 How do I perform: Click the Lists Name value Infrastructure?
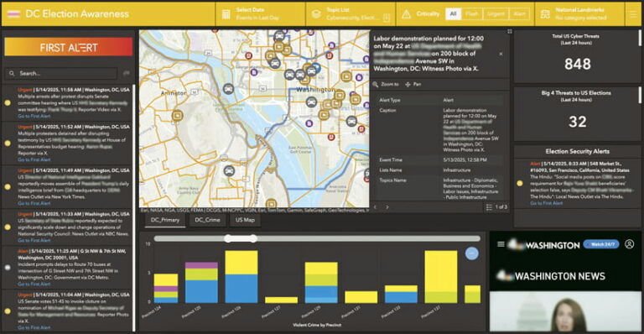(x=457, y=170)
